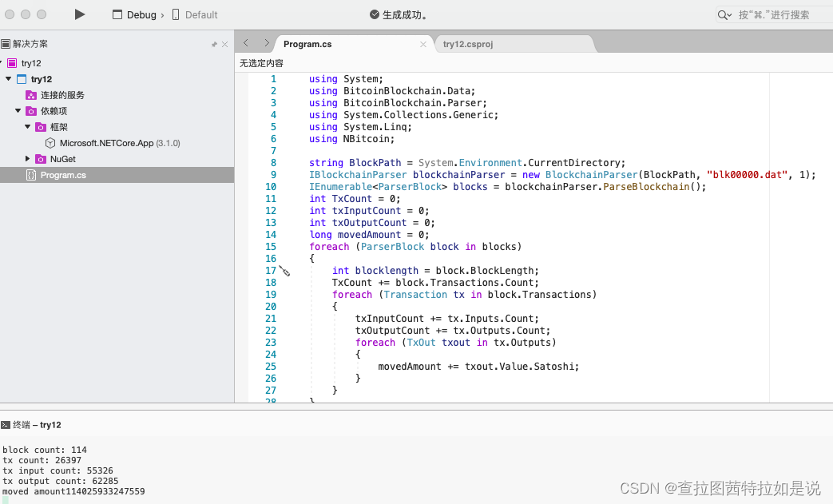Image resolution: width=833 pixels, height=504 pixels.
Task: Select the try12 solution node
Action: point(31,63)
